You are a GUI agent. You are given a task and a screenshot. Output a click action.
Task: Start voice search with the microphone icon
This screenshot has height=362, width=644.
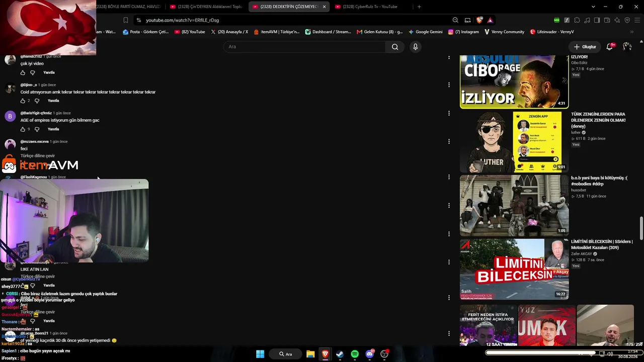coord(415,47)
